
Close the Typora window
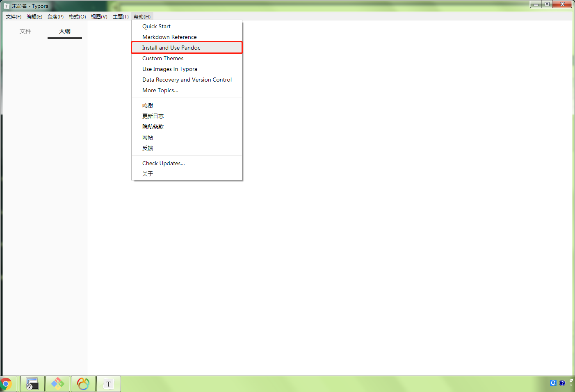[x=562, y=4]
